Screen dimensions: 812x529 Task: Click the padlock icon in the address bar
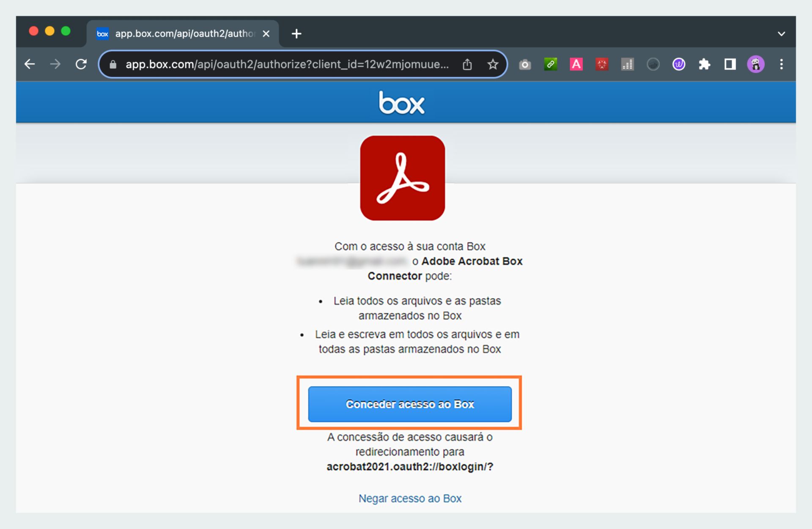(112, 64)
